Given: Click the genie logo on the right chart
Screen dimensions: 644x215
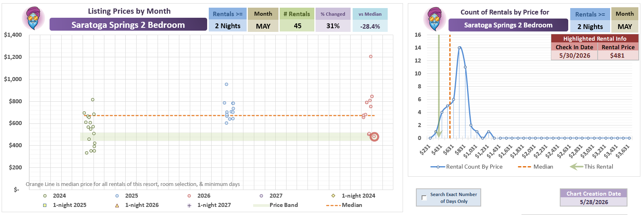Looking at the screenshot, I should (x=434, y=19).
